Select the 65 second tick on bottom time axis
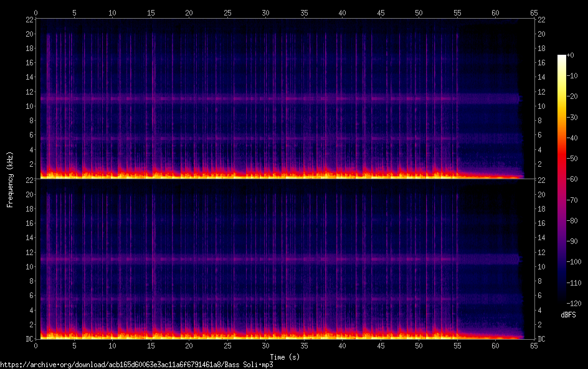Screen dimensions: 588x369 pos(534,346)
